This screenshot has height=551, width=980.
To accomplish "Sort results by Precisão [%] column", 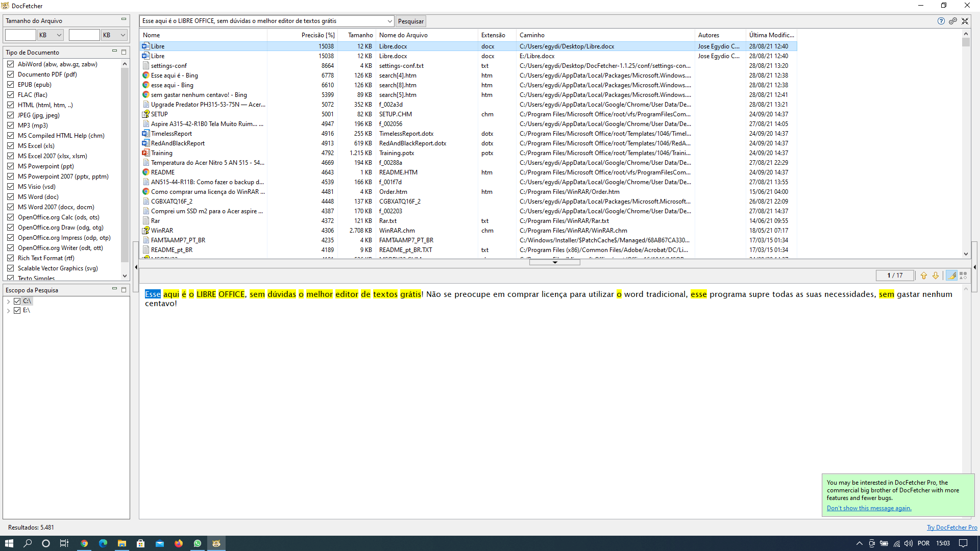I will (317, 35).
